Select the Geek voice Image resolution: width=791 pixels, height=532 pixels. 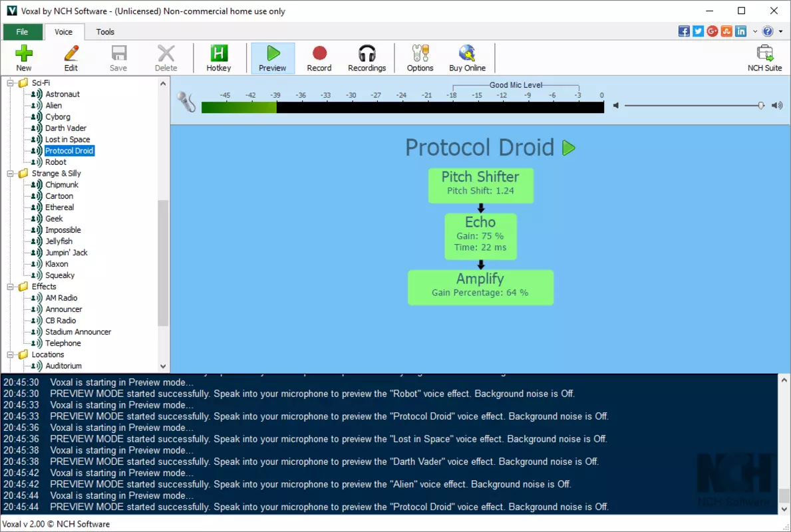[54, 219]
